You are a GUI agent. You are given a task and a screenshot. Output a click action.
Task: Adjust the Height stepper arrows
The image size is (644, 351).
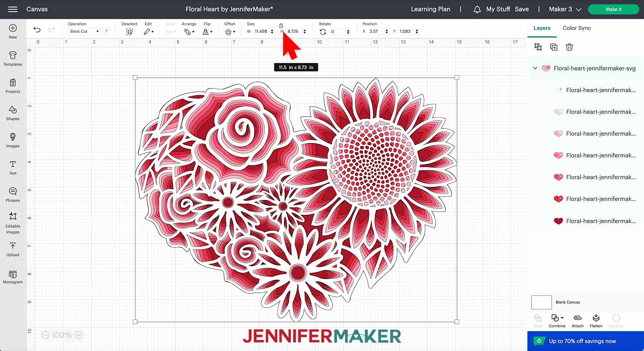pos(305,31)
